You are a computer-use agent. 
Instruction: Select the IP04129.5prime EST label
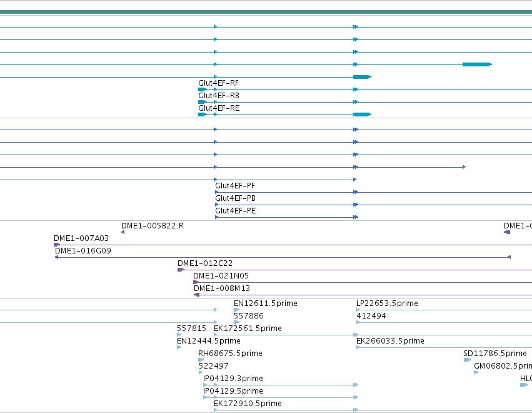point(233,391)
